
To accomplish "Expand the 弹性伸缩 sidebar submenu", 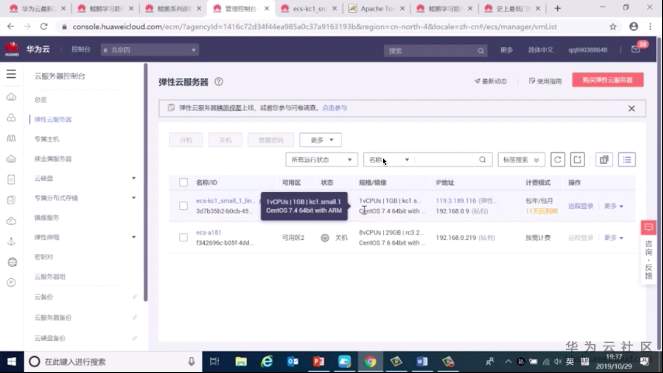I will 134,237.
